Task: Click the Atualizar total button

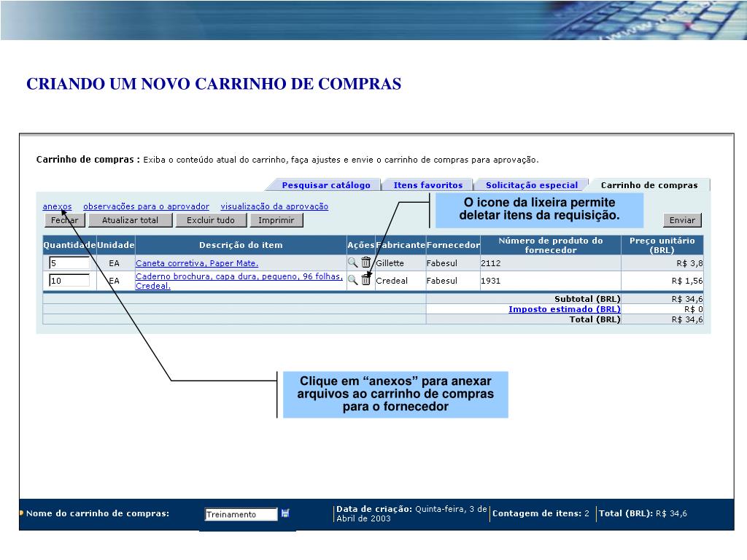Action: tap(130, 220)
